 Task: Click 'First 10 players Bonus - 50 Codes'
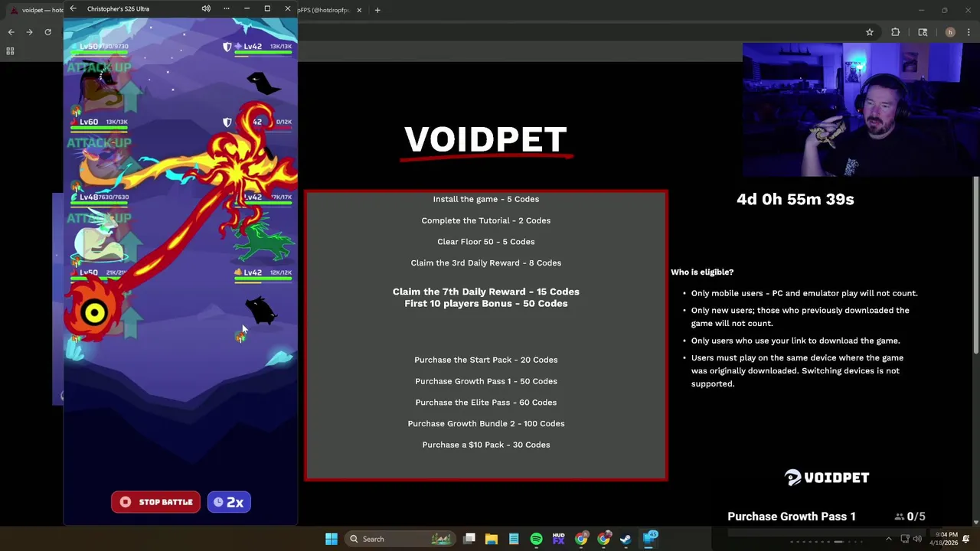(486, 304)
